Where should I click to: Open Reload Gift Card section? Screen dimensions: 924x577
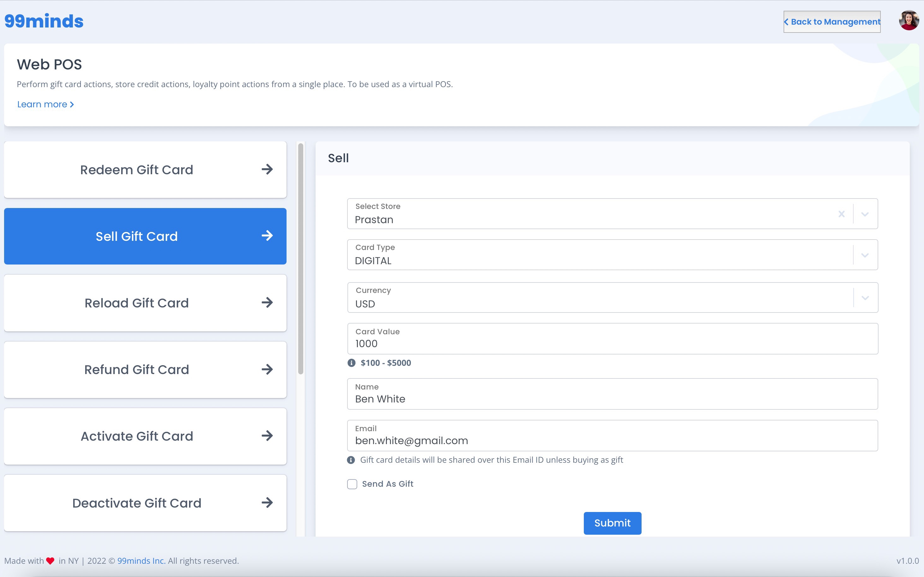pyautogui.click(x=145, y=303)
